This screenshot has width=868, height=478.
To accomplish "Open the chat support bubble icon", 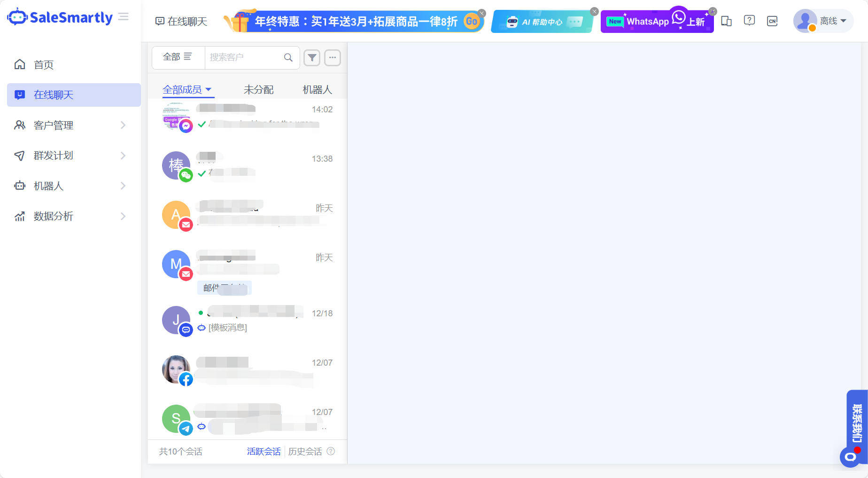I will (850, 457).
